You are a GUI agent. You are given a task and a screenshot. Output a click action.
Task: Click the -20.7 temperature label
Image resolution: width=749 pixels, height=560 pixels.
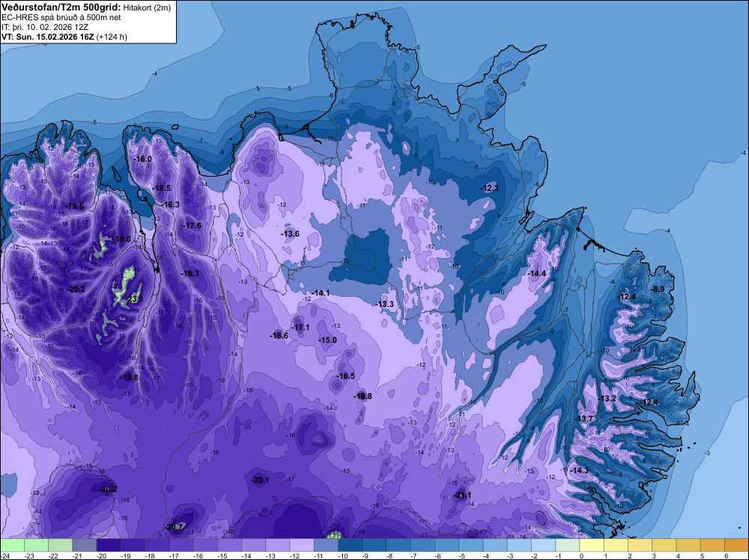[x=175, y=527]
